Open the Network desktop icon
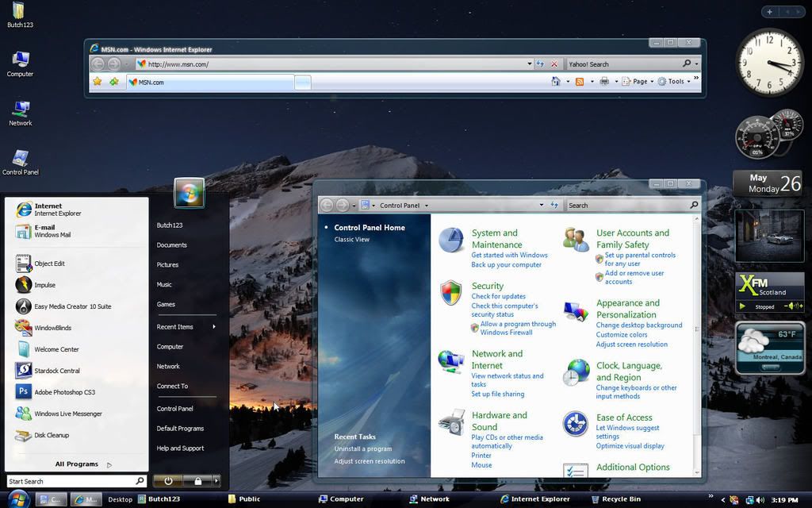The width and height of the screenshot is (812, 508). tap(20, 114)
